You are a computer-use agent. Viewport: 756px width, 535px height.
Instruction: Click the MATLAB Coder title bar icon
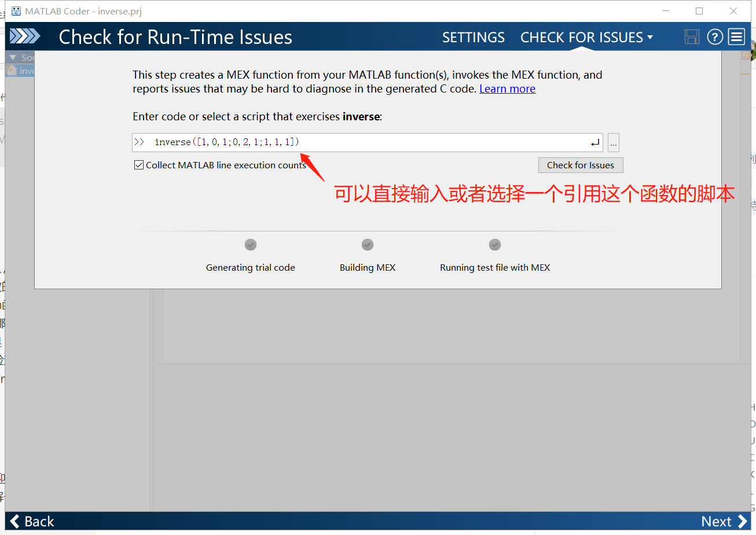16,11
